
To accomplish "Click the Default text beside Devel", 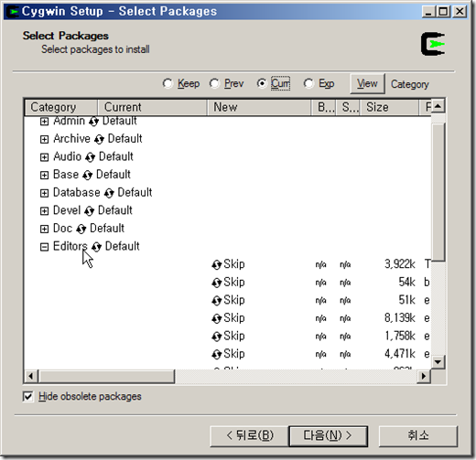I will pyautogui.click(x=115, y=210).
